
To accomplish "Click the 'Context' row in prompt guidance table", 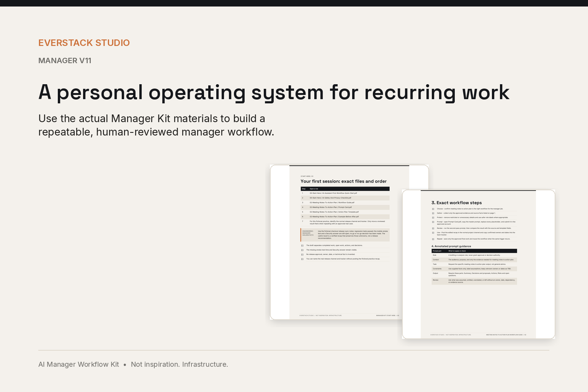I will point(474,260).
